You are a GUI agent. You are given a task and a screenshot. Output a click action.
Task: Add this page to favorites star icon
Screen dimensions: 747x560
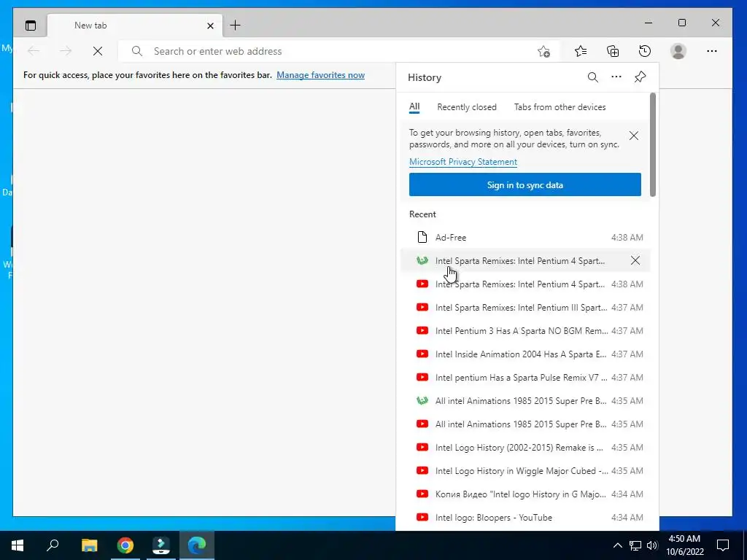[543, 51]
